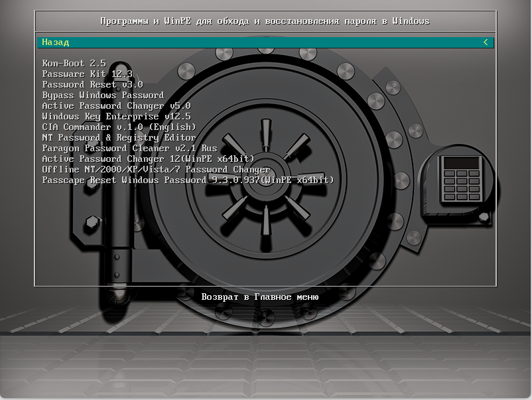Click the back chevron on the Назад row
Screen dimensions: 532x400
[x=486, y=42]
